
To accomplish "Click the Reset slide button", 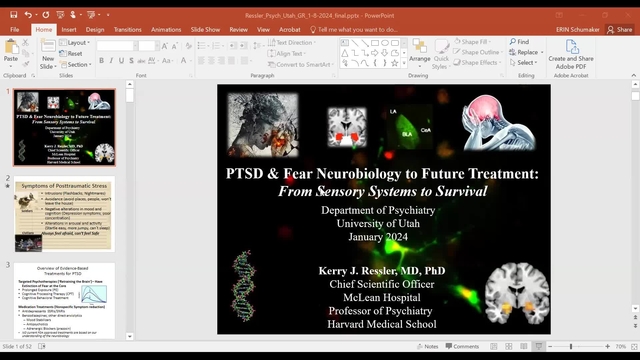I will click(71, 53).
